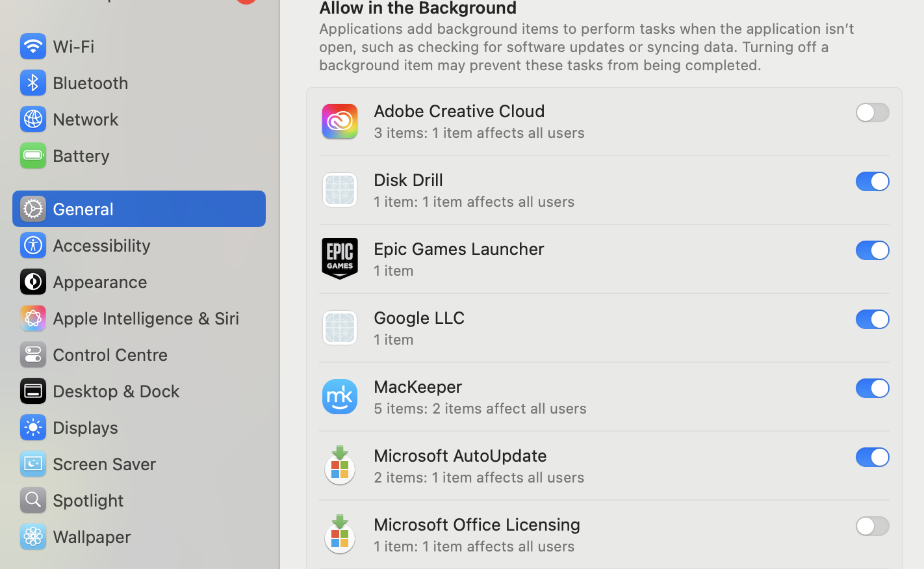This screenshot has height=569, width=924.
Task: Open the Accessibility settings section
Action: pyautogui.click(x=101, y=245)
